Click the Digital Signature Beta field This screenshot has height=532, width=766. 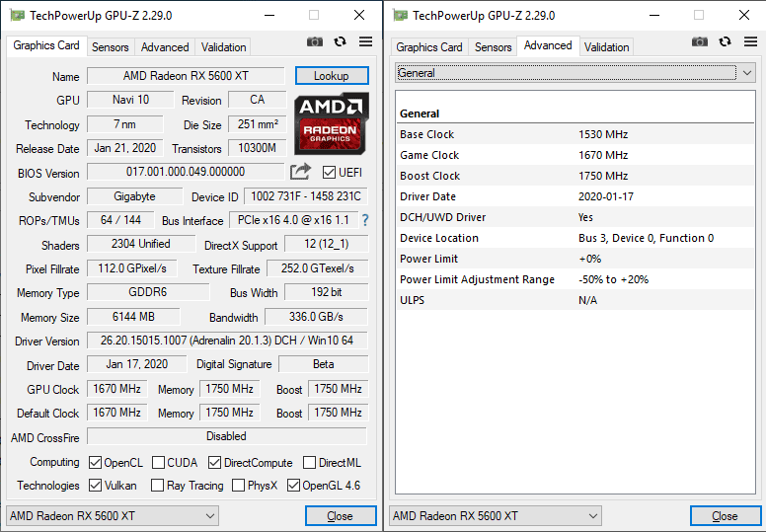click(x=323, y=364)
